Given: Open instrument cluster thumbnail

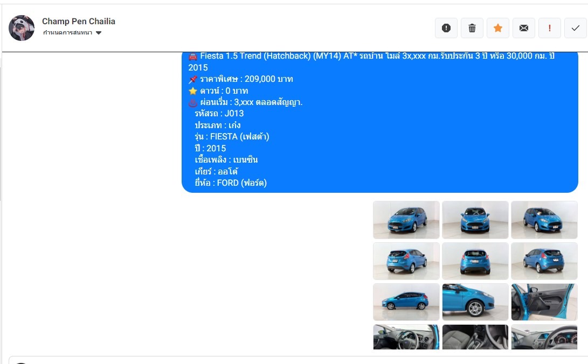Looking at the screenshot, I should pyautogui.click(x=544, y=337).
